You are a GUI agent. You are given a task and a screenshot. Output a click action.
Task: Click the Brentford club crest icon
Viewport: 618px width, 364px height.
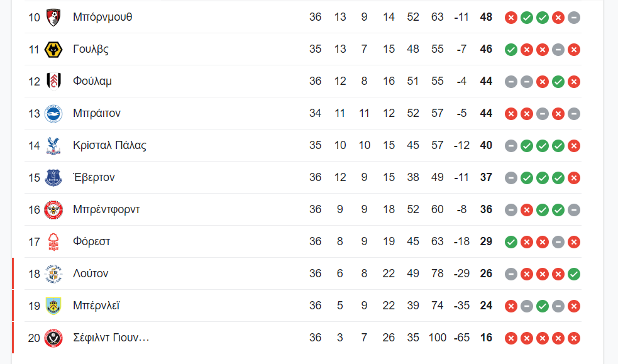(53, 210)
